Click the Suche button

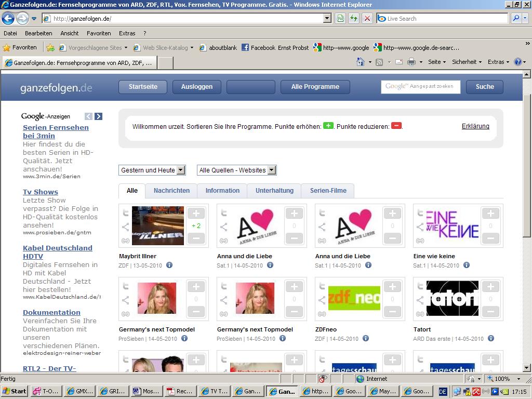(x=485, y=87)
